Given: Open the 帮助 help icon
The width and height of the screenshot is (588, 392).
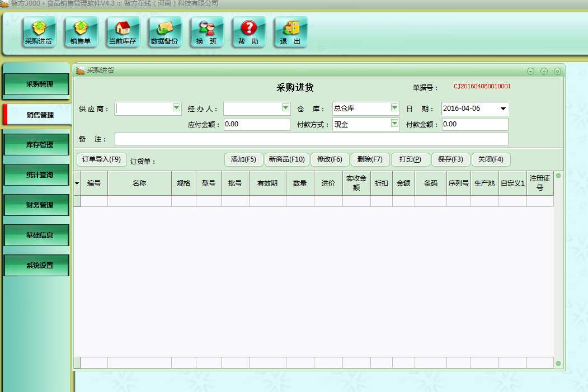Looking at the screenshot, I should click(x=248, y=32).
